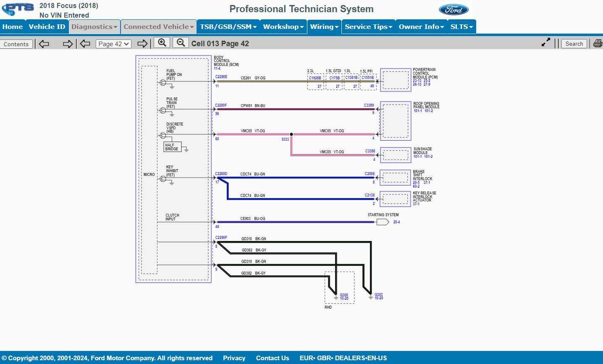Click the Sunshade Module box

[x=396, y=155]
